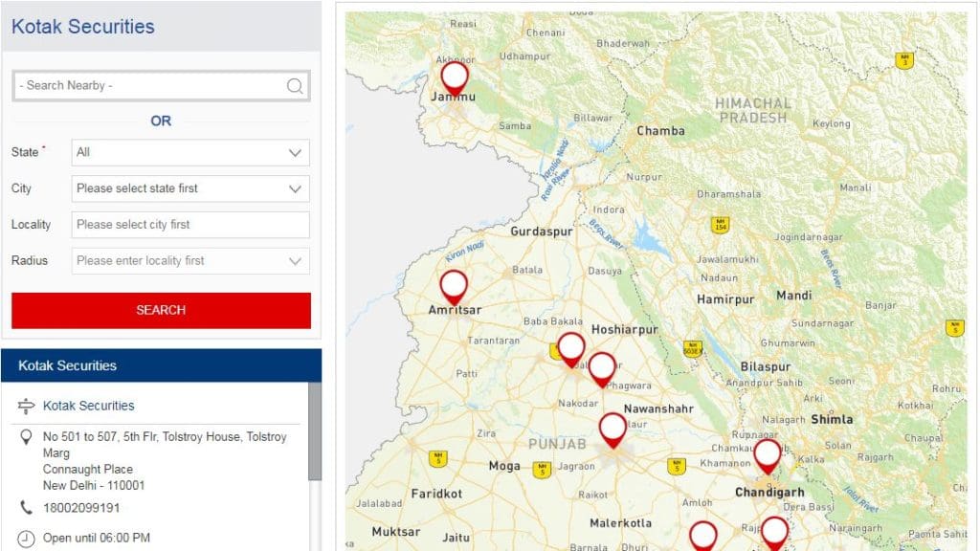The height and width of the screenshot is (551, 980).
Task: Click the Chamba label on map
Action: pyautogui.click(x=660, y=130)
